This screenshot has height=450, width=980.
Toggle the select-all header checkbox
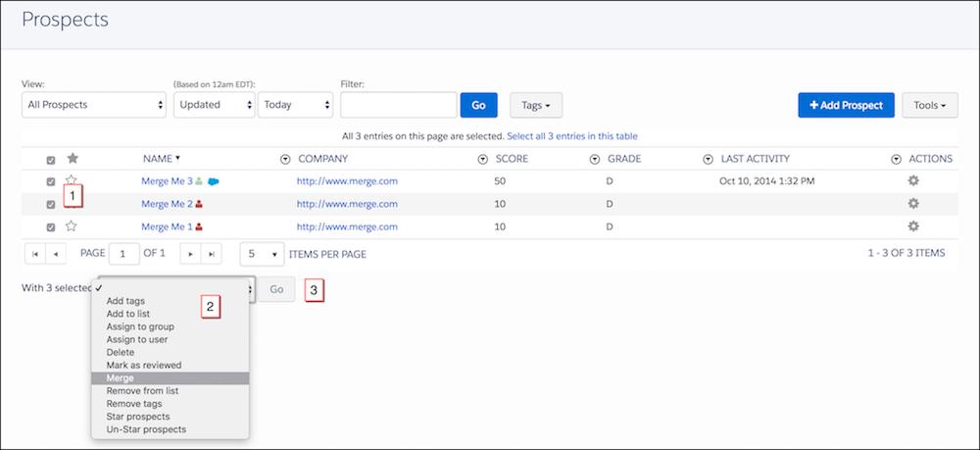(51, 160)
